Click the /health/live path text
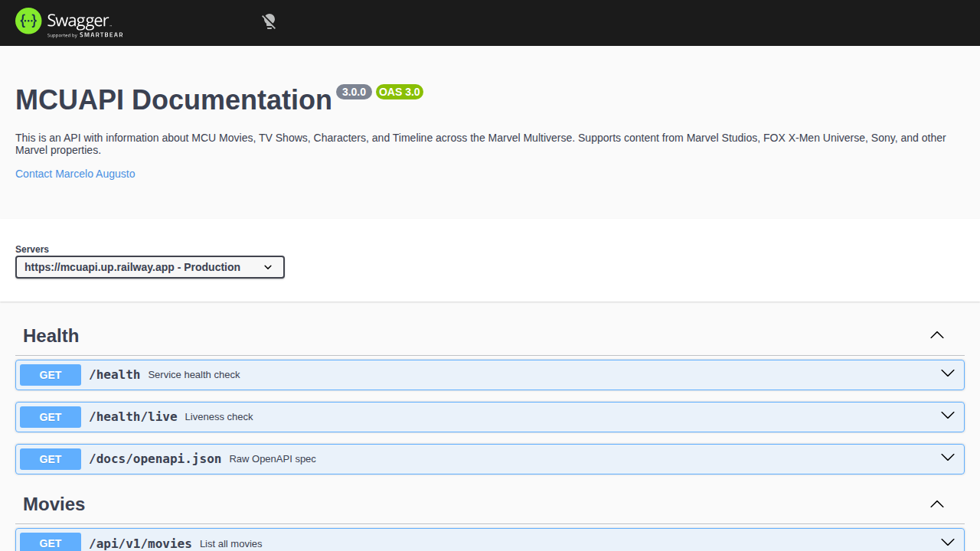Screen dimensions: 980x551 (x=133, y=416)
